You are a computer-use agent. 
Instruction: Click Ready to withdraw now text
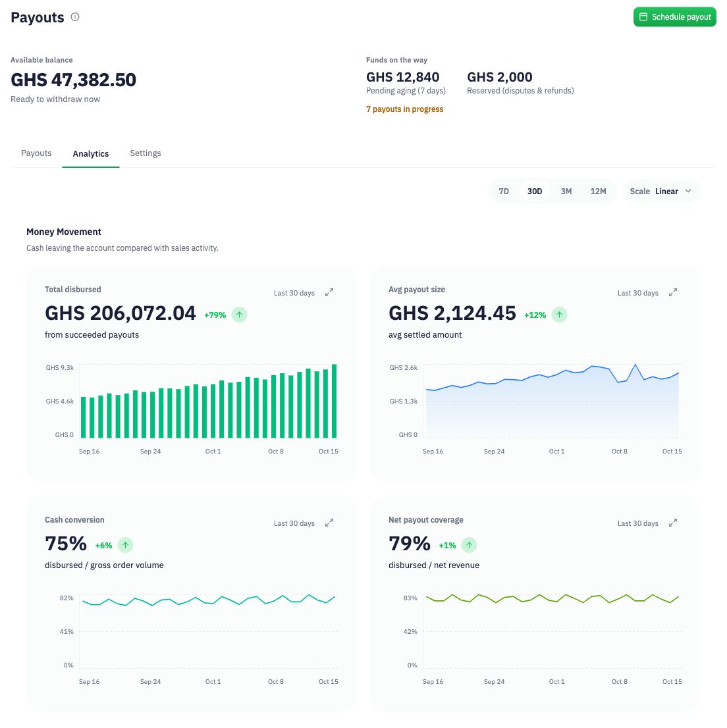point(55,99)
